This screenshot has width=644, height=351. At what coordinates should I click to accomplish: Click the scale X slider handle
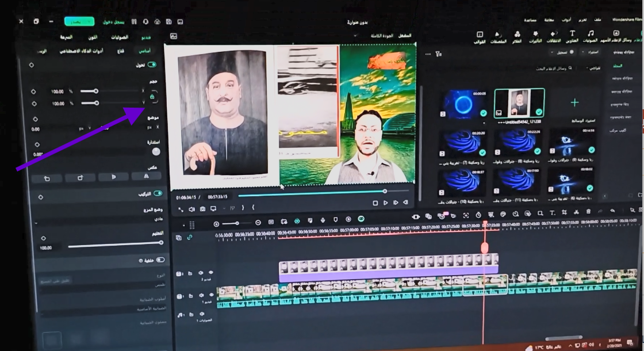(x=95, y=91)
